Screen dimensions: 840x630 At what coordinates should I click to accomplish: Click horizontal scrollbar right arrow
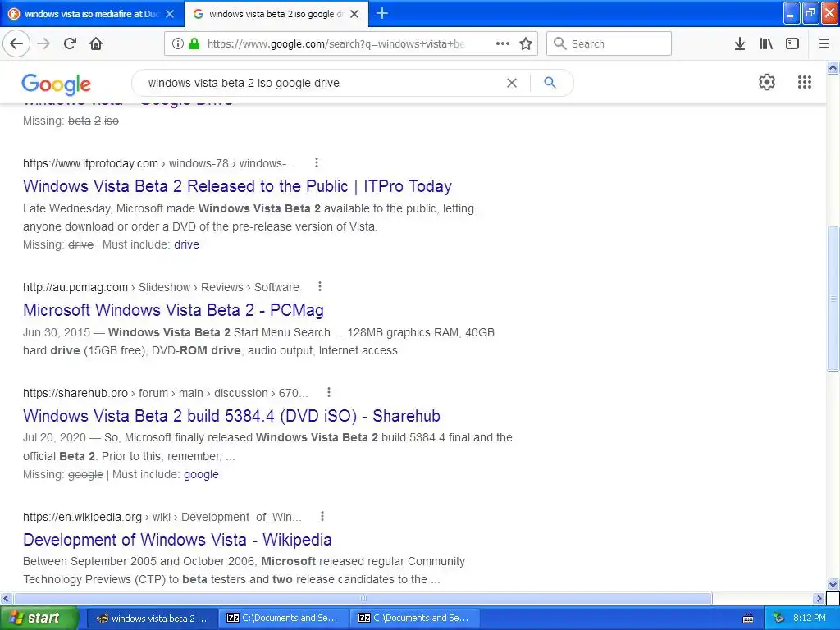[x=819, y=598]
